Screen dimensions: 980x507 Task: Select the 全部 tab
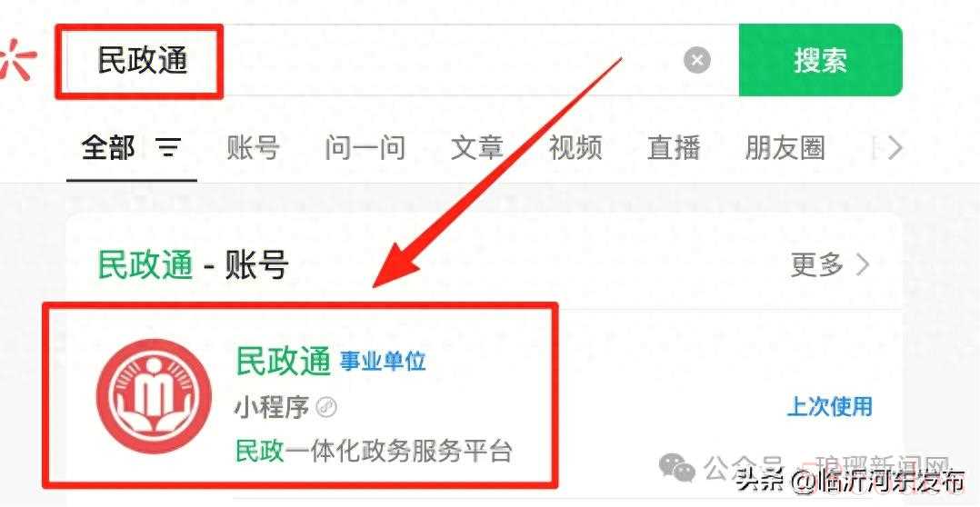tap(108, 148)
